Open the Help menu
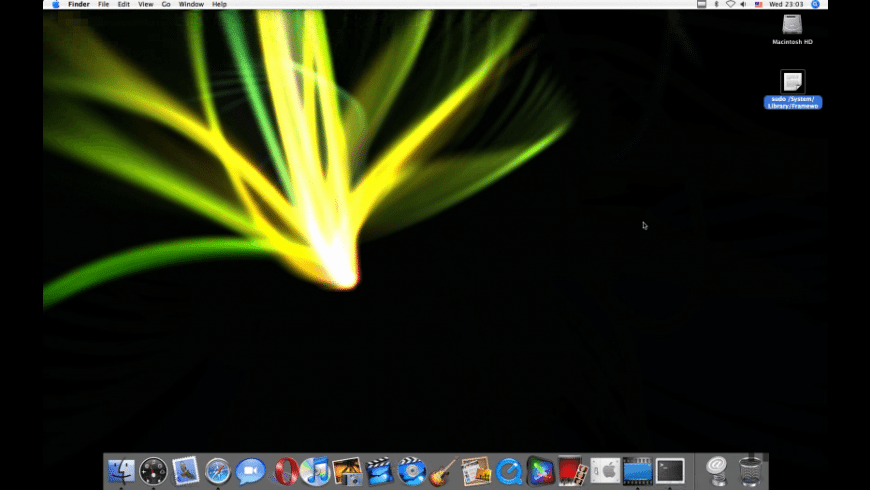Viewport: 870px width, 490px height. [219, 4]
